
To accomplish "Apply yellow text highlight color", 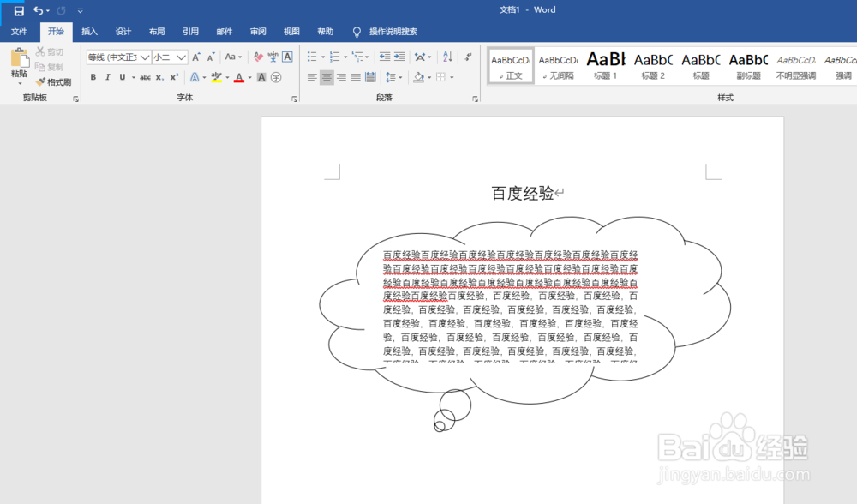I will click(x=217, y=78).
